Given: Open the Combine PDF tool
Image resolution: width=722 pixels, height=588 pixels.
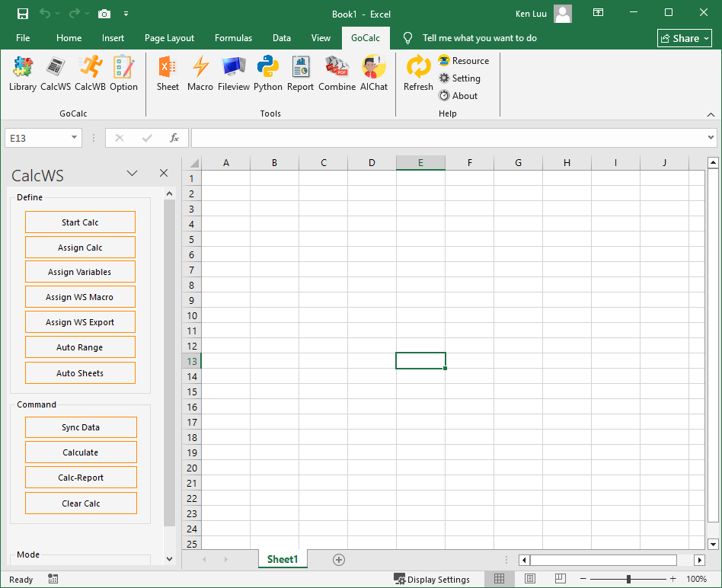Looking at the screenshot, I should (337, 74).
